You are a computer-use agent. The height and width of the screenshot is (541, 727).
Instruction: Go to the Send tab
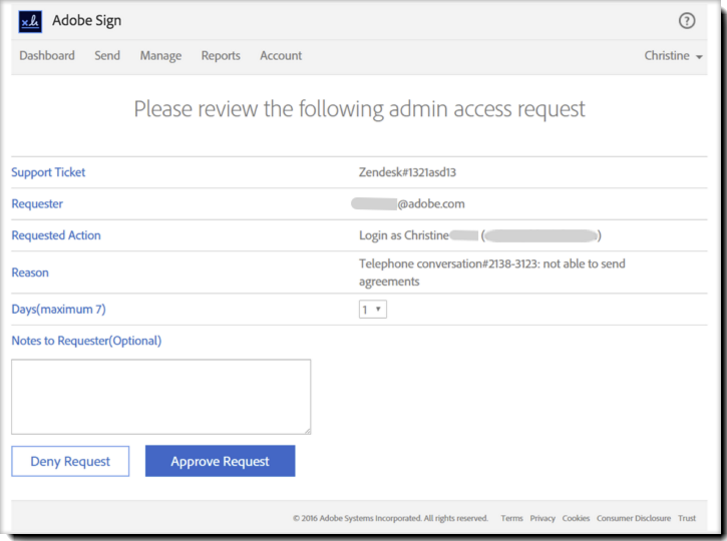(x=107, y=56)
